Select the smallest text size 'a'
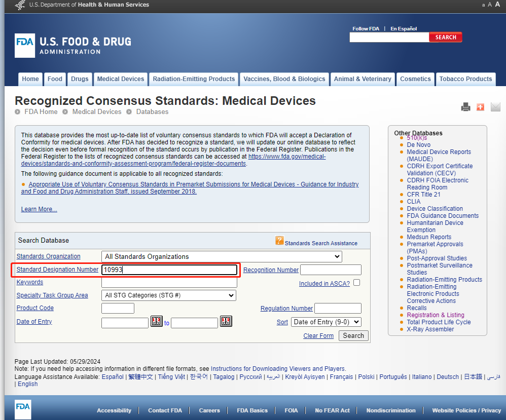Screen dimensions: 506x420 (x=483, y=5)
